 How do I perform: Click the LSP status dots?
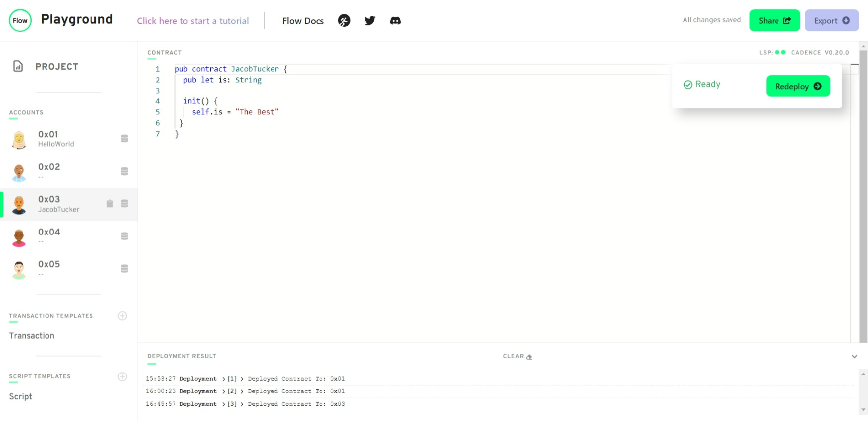point(780,52)
